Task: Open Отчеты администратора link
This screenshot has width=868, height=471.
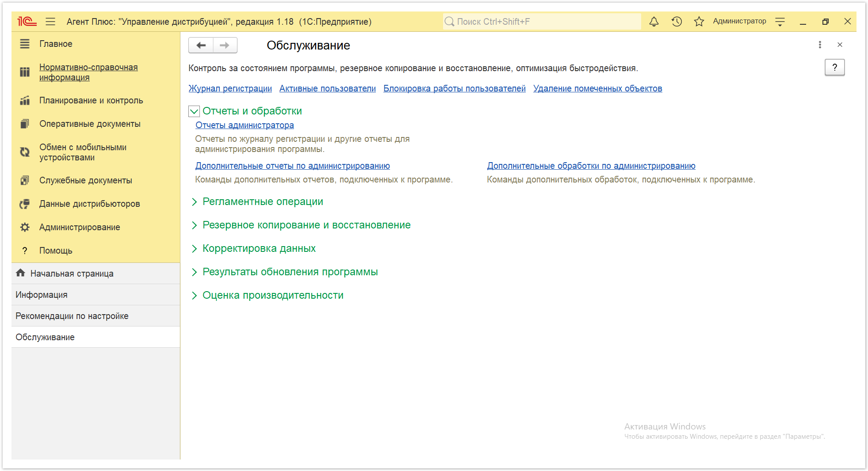Action: coord(245,125)
